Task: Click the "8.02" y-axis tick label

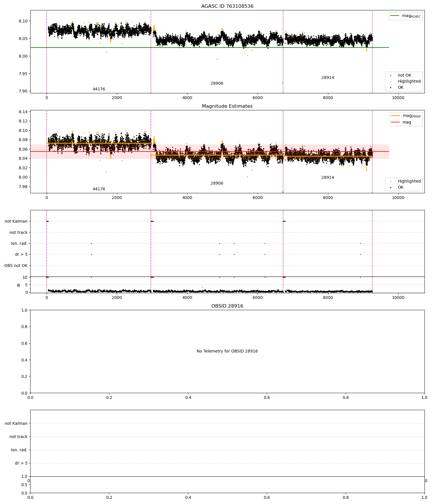Action: (x=24, y=168)
